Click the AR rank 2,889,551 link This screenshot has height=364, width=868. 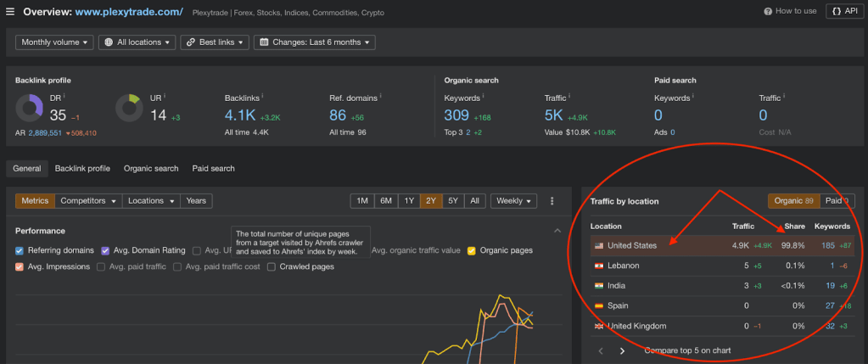tap(45, 132)
